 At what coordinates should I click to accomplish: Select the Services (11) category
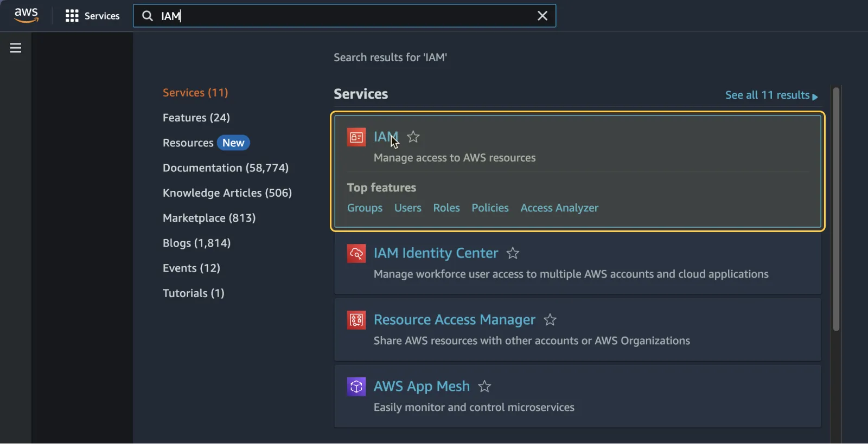click(195, 93)
